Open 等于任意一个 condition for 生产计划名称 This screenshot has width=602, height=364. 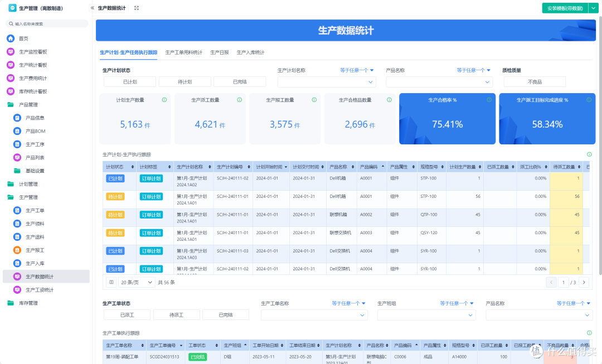coord(357,70)
